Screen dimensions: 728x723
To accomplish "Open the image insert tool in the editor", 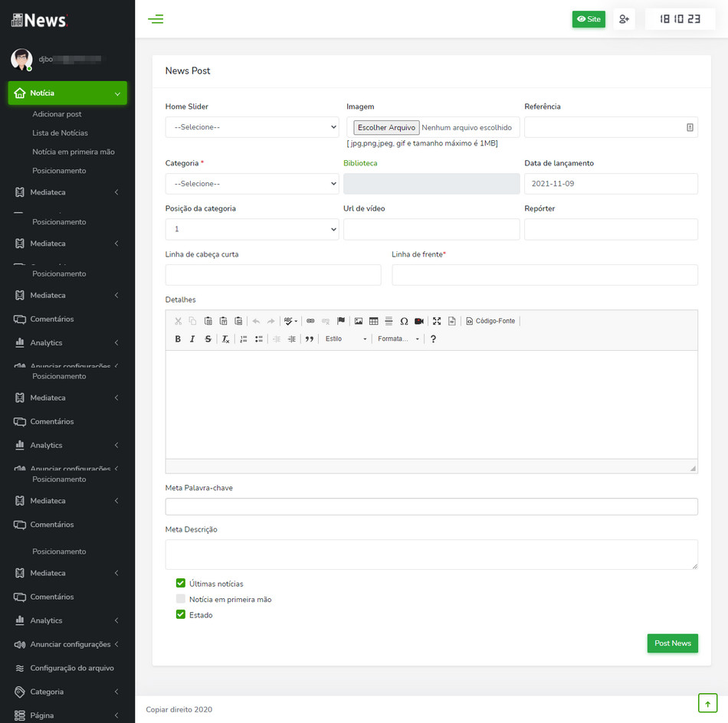I will [359, 321].
